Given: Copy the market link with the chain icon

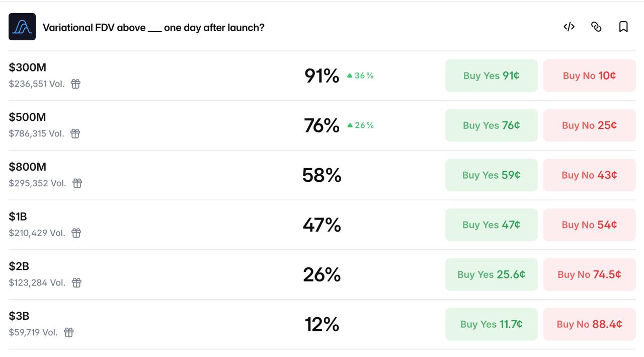Looking at the screenshot, I should click(x=596, y=27).
